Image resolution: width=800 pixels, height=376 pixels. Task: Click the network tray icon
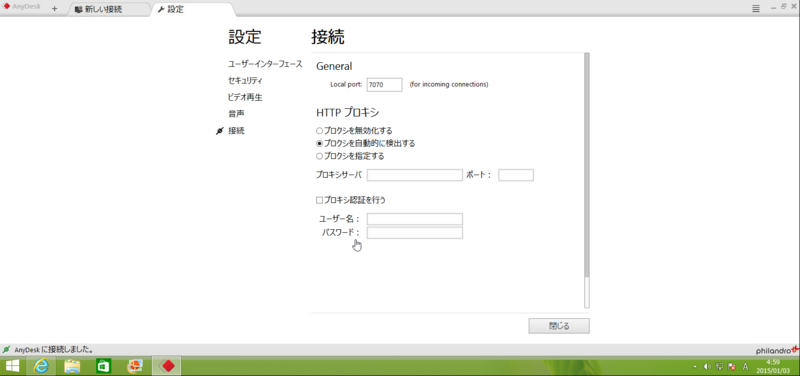719,366
